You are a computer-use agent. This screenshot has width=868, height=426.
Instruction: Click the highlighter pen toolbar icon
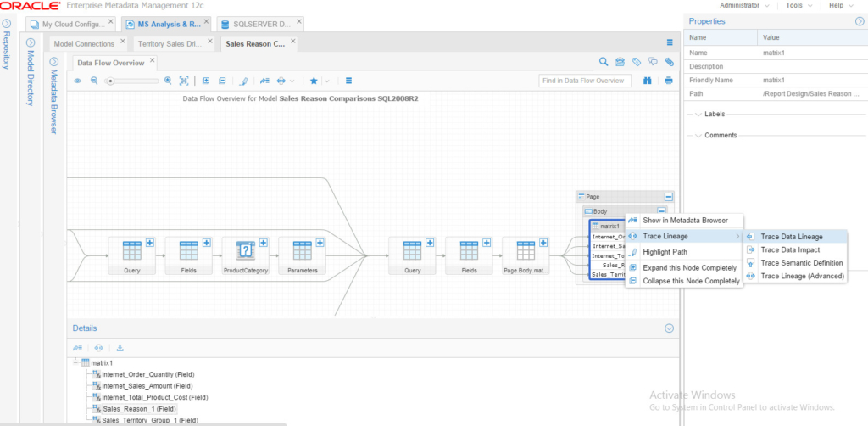click(x=243, y=81)
